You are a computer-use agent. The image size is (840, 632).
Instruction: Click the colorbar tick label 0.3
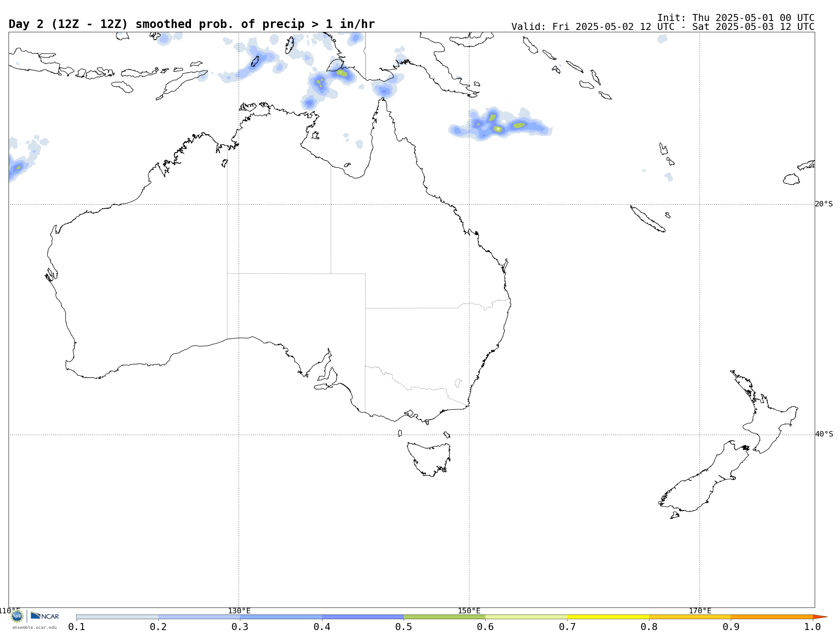click(x=240, y=627)
